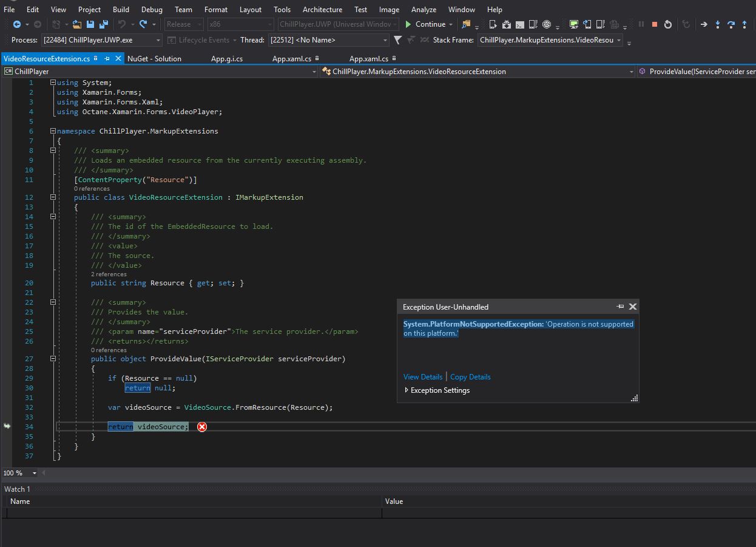Open the Continue button dropdown arrow
The image size is (756, 547).
tap(451, 24)
